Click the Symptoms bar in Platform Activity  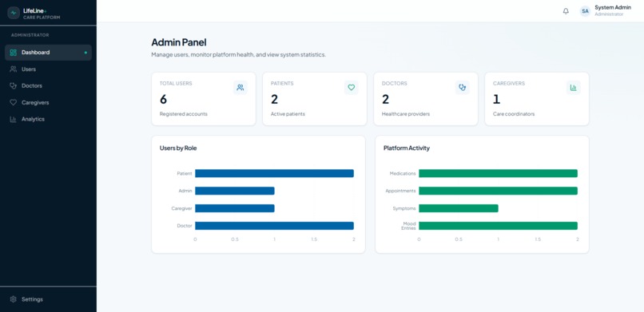tap(459, 208)
